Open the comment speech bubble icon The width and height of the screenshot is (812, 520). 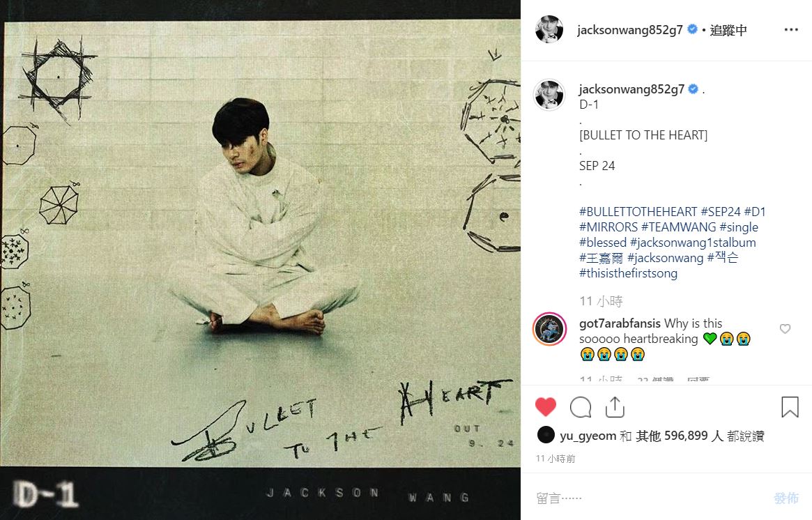point(581,407)
